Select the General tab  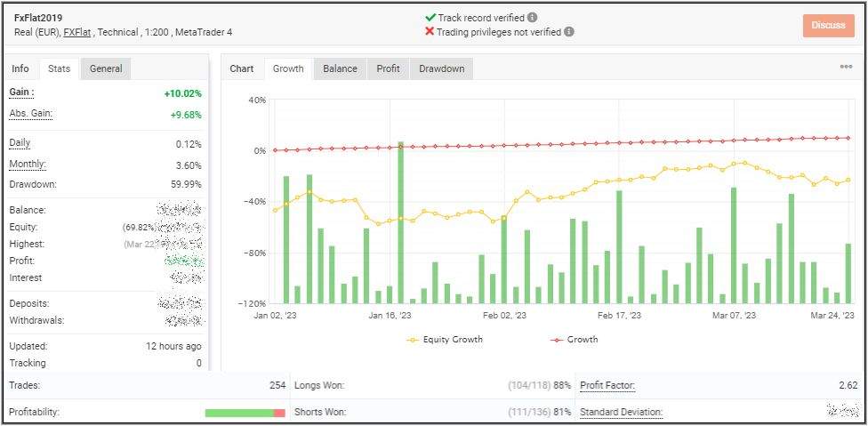(106, 68)
